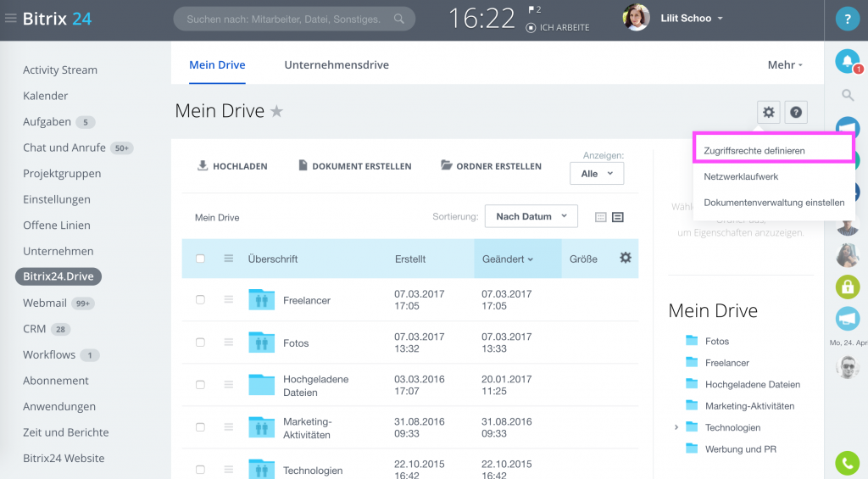Click the Marketing-Aktivitäten folder icon in list
The height and width of the screenshot is (479, 868).
point(262,427)
